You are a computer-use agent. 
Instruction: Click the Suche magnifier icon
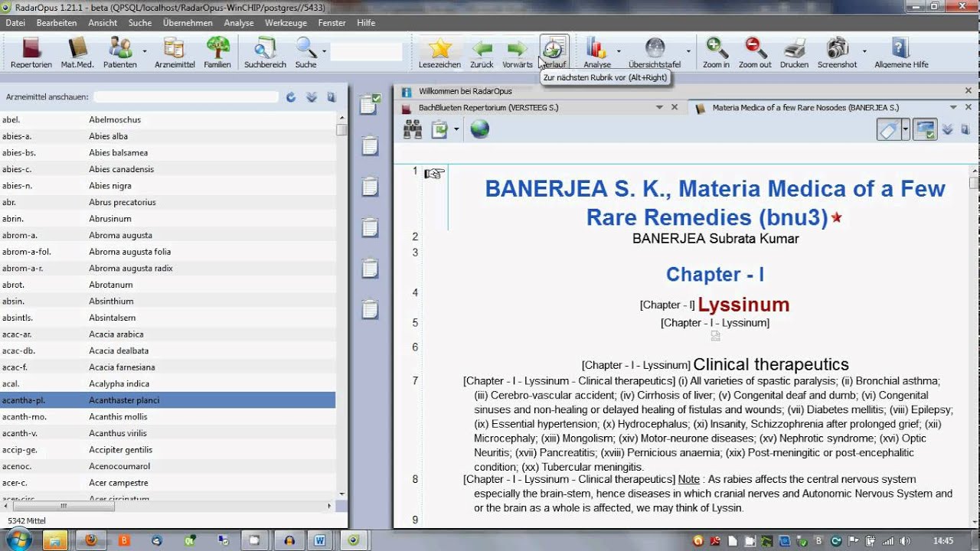(305, 48)
